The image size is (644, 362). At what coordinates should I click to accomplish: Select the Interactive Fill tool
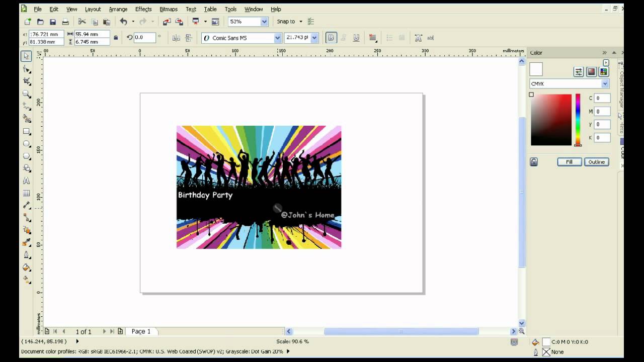coord(26,279)
